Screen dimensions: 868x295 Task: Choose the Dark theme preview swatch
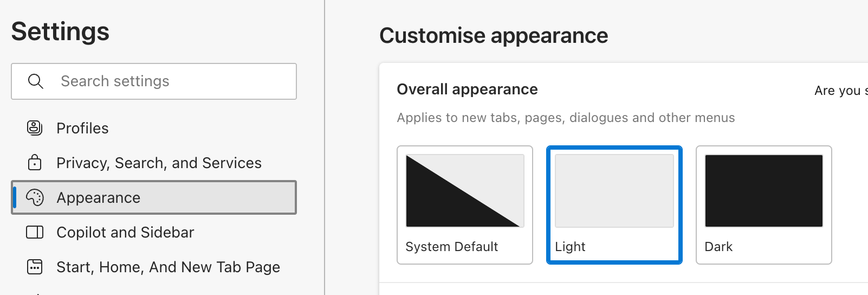764,191
